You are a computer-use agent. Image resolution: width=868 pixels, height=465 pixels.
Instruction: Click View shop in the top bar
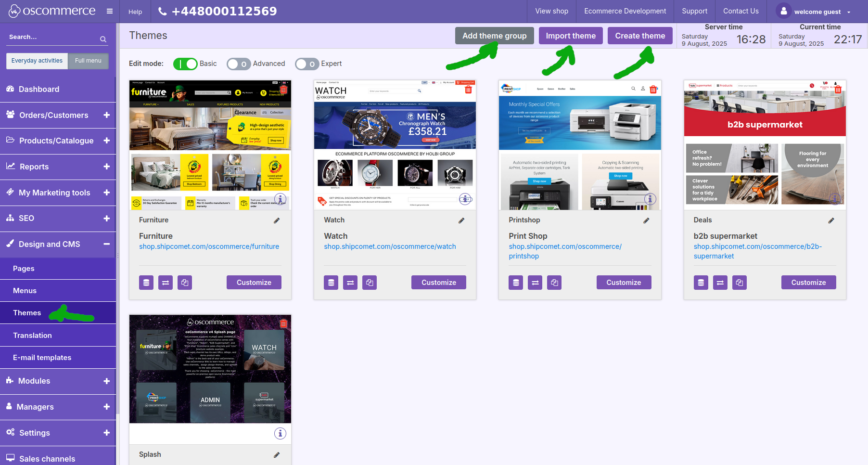[551, 11]
